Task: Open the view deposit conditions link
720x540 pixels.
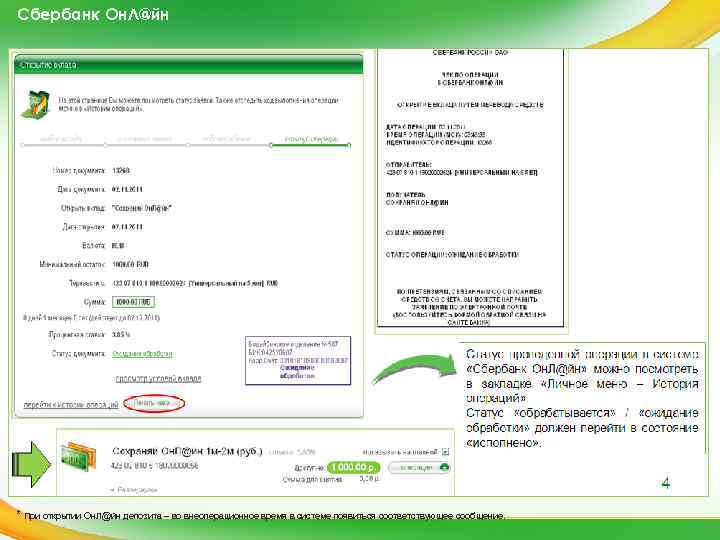Action: coord(158,379)
